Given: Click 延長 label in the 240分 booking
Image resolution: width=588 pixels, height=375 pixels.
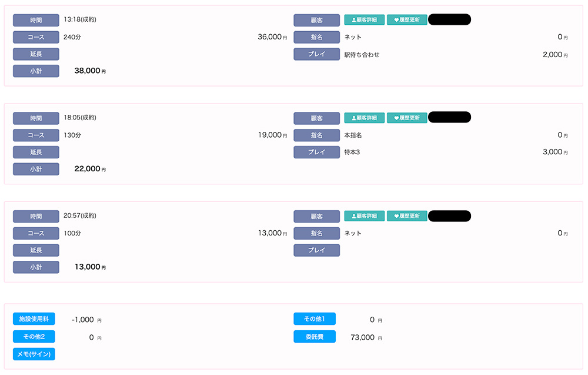Looking at the screenshot, I should tap(36, 54).
